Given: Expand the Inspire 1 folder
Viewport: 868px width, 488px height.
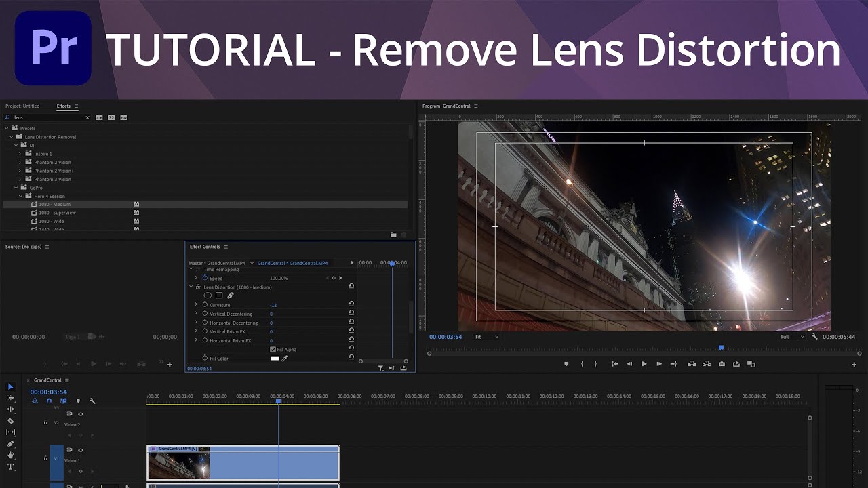Looking at the screenshot, I should (x=20, y=154).
